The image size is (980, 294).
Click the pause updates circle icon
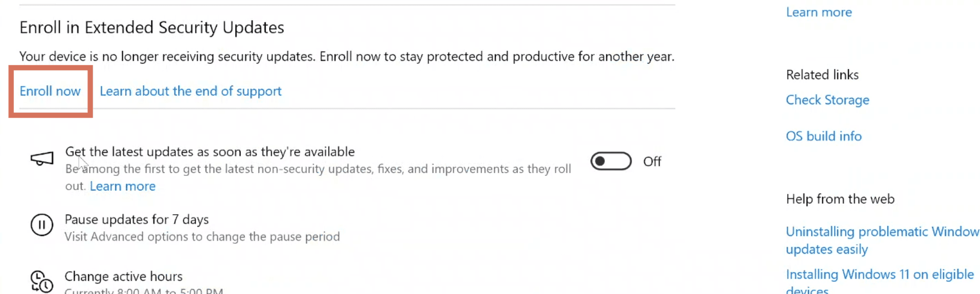coord(42,225)
